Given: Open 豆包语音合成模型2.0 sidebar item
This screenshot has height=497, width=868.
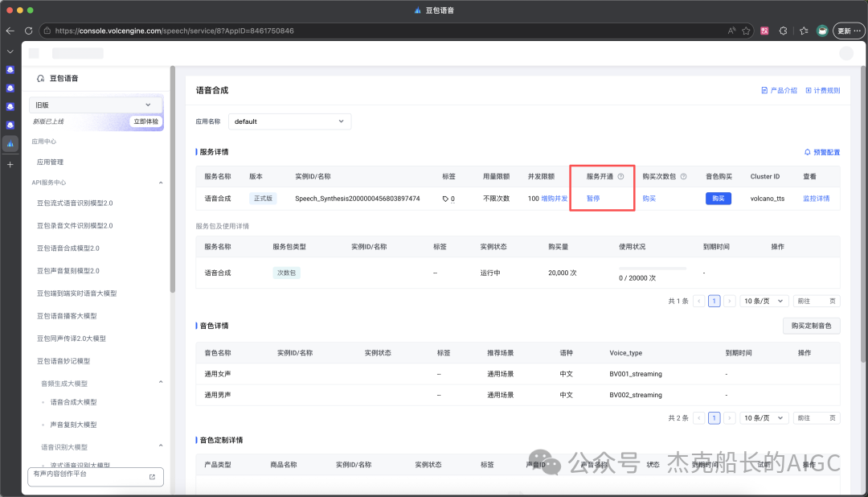Looking at the screenshot, I should (x=68, y=249).
